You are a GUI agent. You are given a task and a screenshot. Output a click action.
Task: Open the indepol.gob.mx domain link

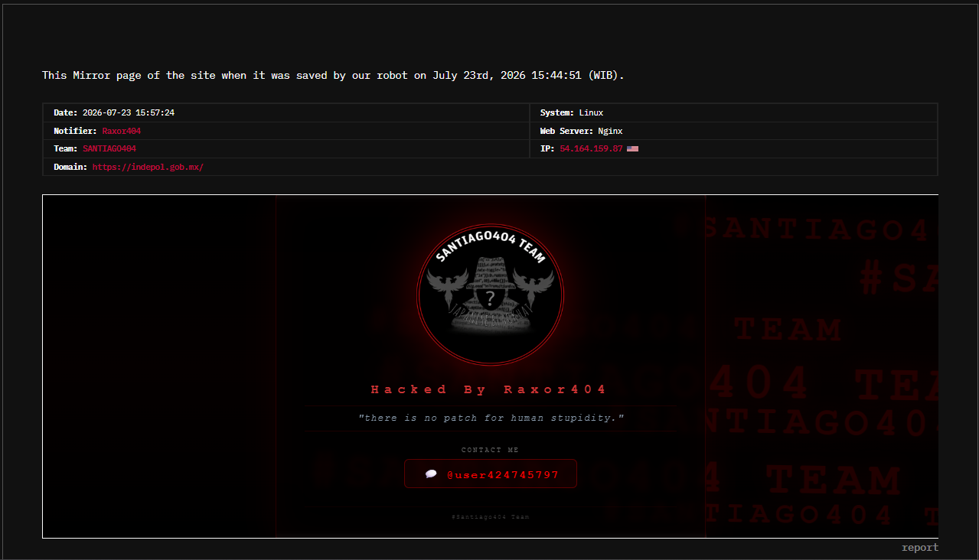(148, 167)
